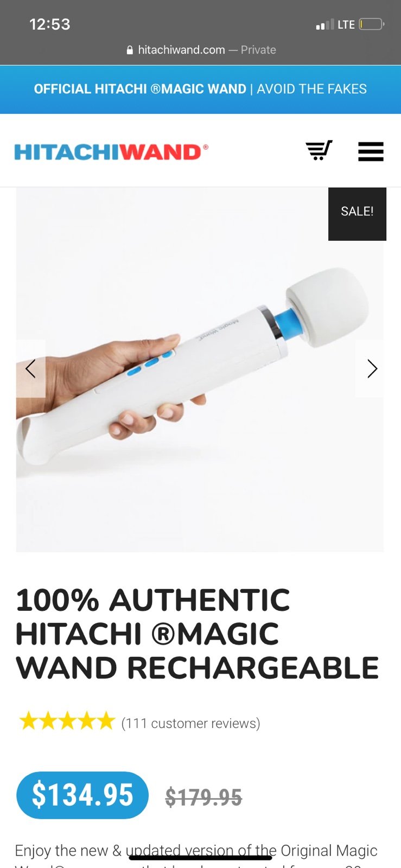This screenshot has width=401, height=868.
Task: Tap the HITACHIWAND logo
Action: tap(111, 152)
